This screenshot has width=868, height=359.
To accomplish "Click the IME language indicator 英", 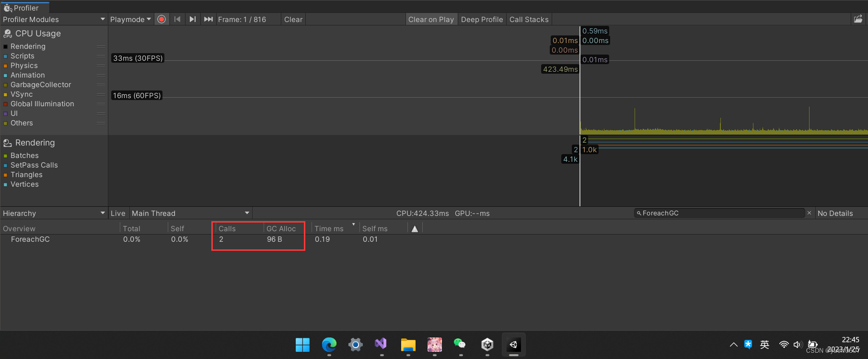I will 764,345.
